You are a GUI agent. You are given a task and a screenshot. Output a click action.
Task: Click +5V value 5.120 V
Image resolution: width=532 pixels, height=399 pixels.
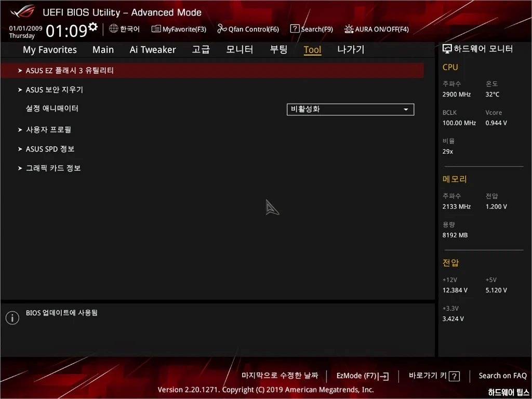pos(496,290)
